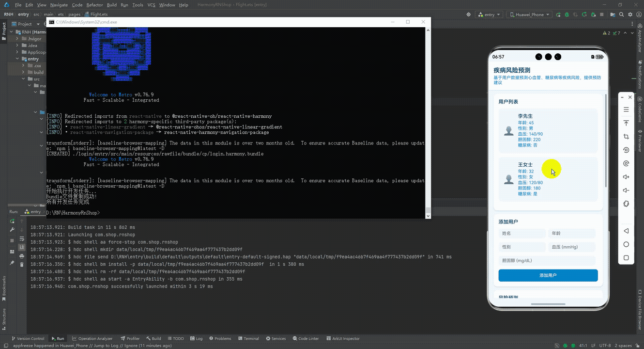Expand the .idea folder
Screen dimensions: 644x349
pos(17,46)
